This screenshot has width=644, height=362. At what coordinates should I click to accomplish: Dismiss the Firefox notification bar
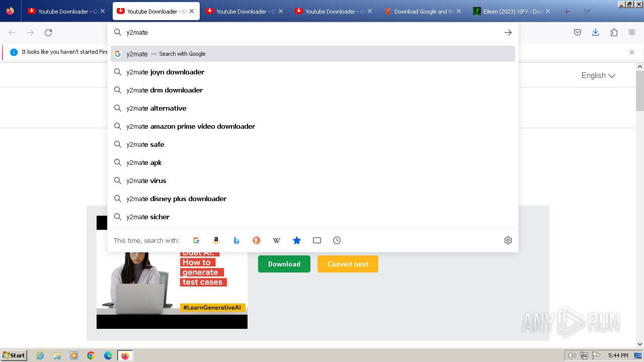click(632, 52)
